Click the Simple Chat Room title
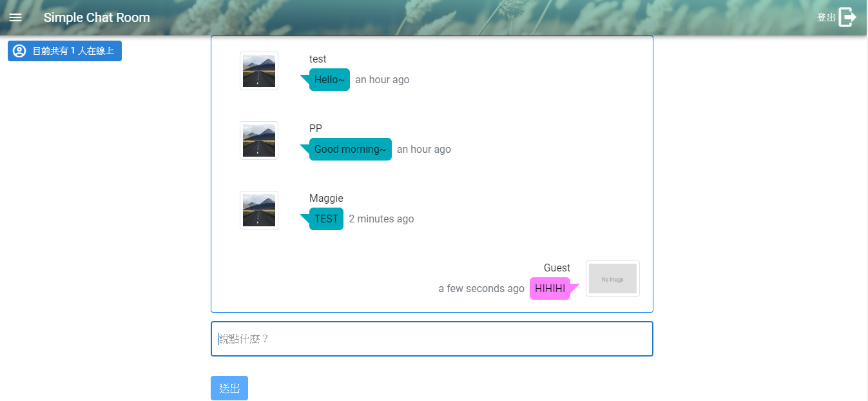This screenshot has height=401, width=868. pyautogui.click(x=97, y=17)
